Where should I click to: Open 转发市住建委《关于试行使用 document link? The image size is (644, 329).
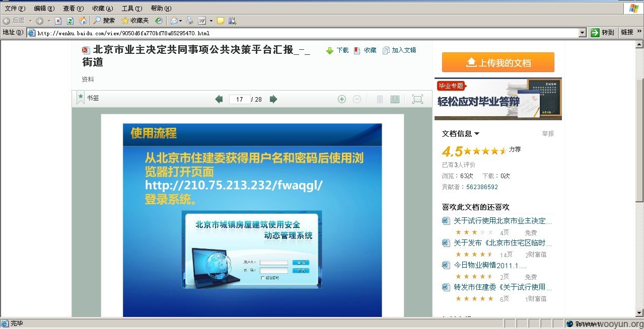coord(503,287)
